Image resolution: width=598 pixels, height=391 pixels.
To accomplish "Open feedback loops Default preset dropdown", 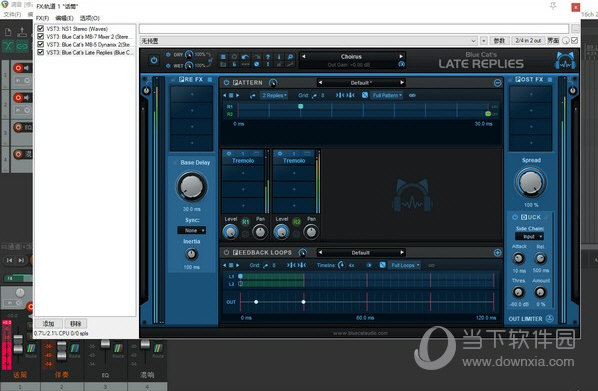I will pos(360,253).
